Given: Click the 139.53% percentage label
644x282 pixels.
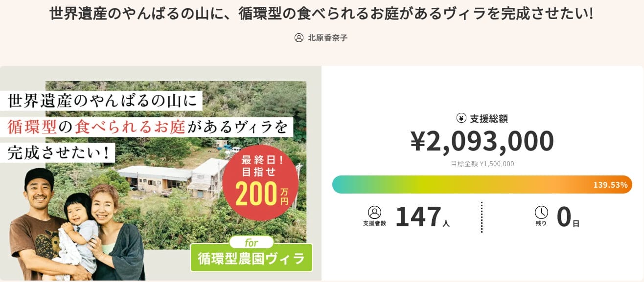Looking at the screenshot, I should tap(610, 185).
